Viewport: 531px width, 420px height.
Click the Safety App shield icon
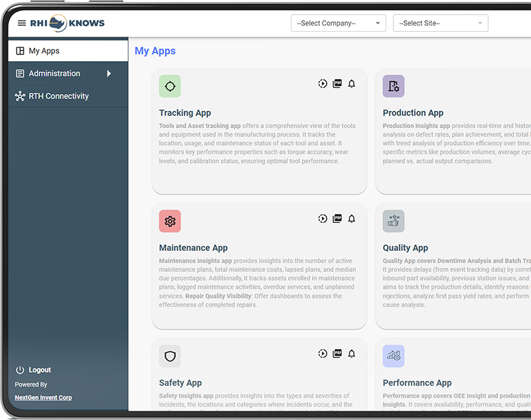pyautogui.click(x=170, y=356)
